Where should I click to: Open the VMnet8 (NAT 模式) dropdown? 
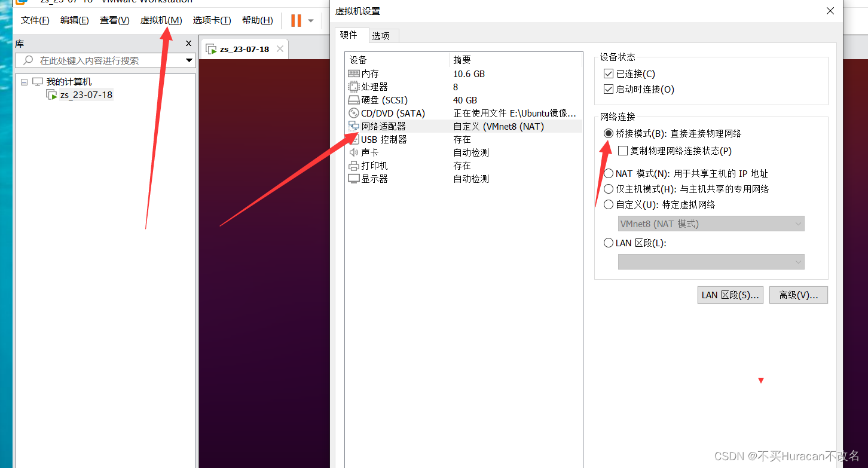[x=711, y=224]
